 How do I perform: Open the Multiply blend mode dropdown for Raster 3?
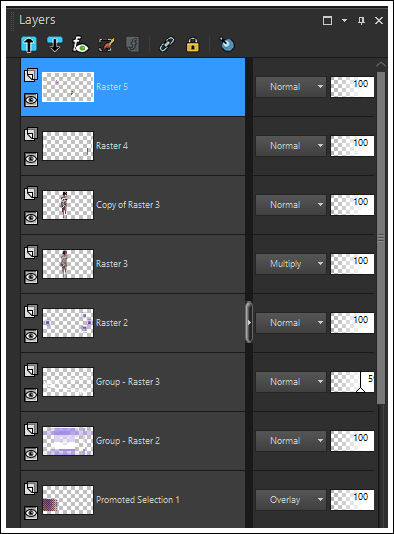click(x=290, y=264)
